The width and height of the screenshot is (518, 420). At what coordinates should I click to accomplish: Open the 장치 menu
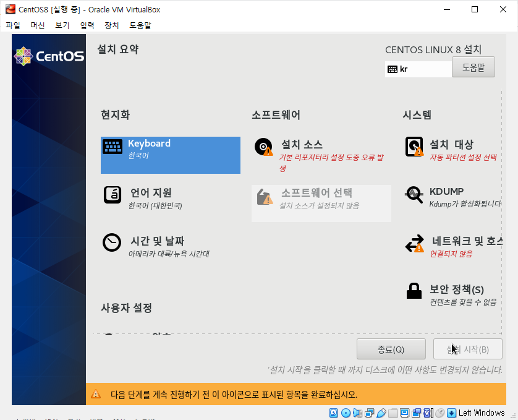[x=112, y=25]
